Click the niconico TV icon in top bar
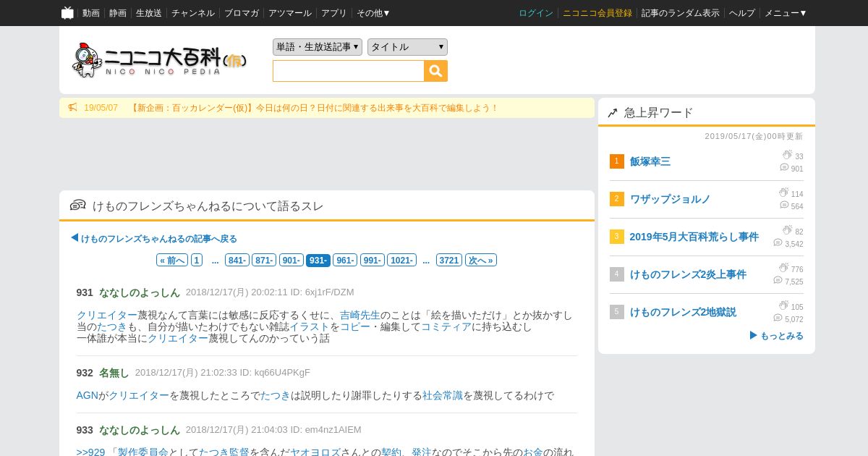The image size is (868, 456). (x=67, y=12)
